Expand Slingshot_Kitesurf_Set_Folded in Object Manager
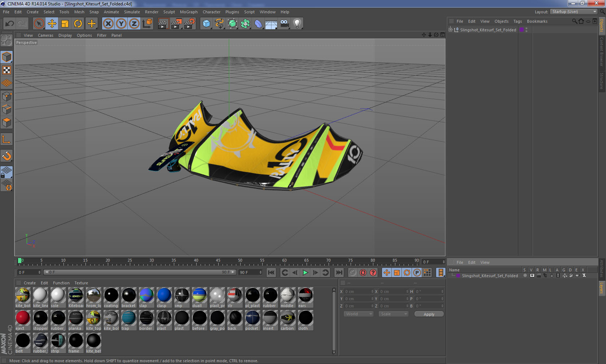This screenshot has height=364, width=606. pos(451,30)
